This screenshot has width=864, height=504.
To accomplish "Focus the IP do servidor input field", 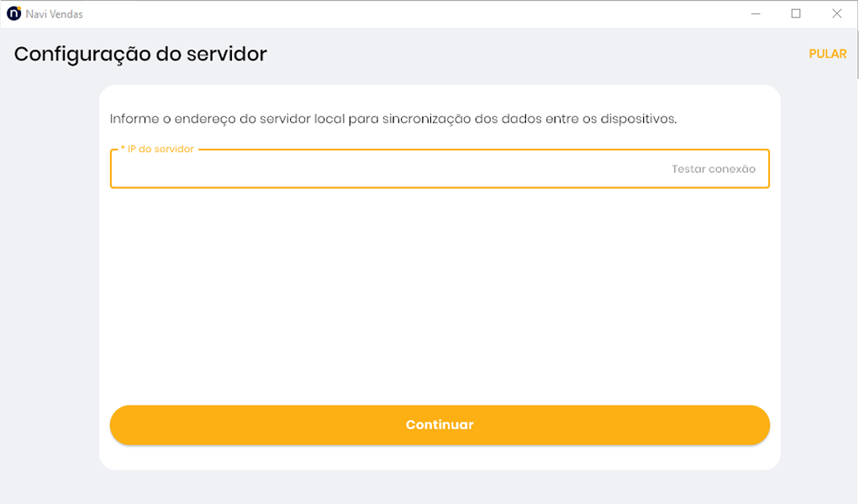I will pos(387,170).
